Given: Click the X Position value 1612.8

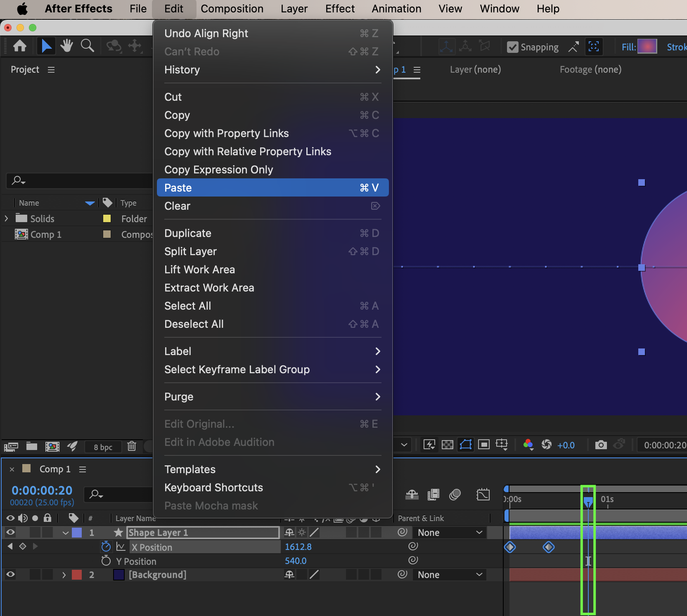Looking at the screenshot, I should click(298, 547).
